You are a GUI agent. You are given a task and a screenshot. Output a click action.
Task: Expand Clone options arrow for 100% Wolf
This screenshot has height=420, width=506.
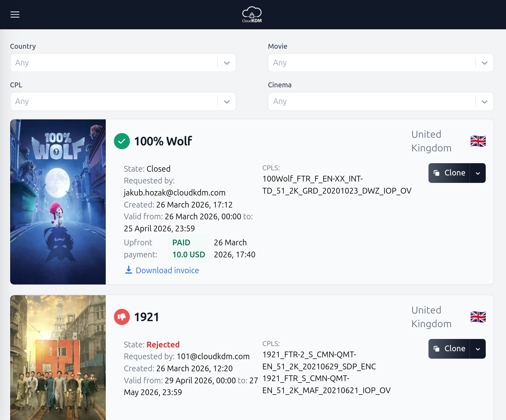point(478,173)
